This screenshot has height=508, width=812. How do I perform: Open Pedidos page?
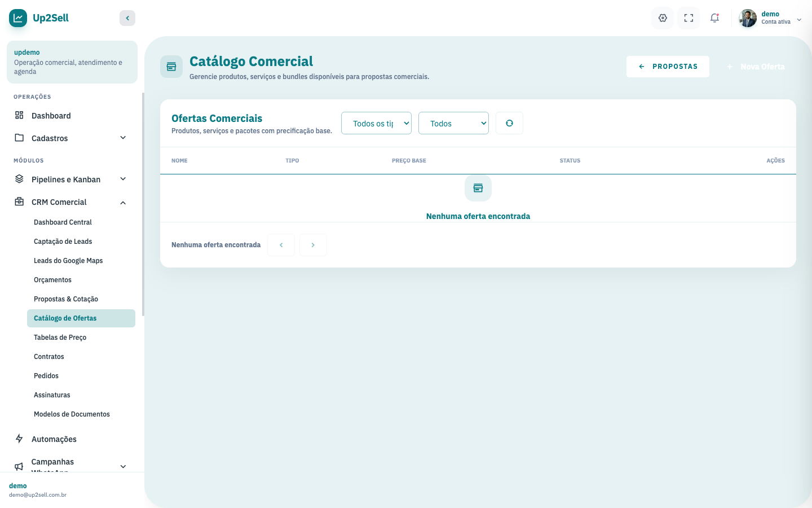(x=81, y=376)
